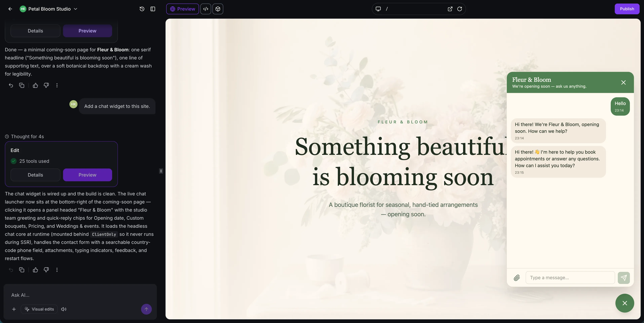644x323 pixels.
Task: Switch to code view icon
Action: [206, 9]
